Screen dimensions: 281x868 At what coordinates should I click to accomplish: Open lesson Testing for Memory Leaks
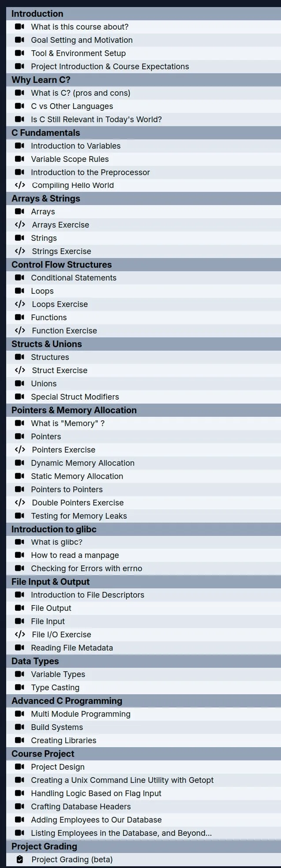pos(143,516)
